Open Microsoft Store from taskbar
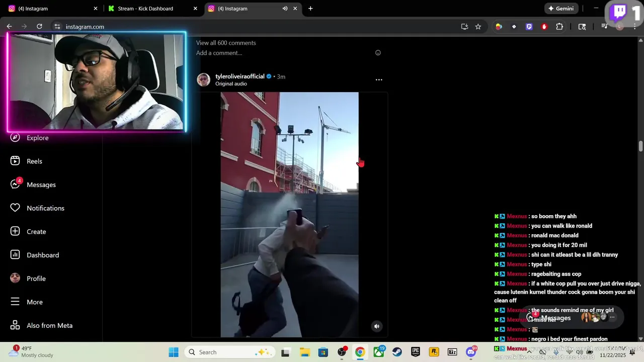Screen dimensions: 644x362 pos(323,352)
